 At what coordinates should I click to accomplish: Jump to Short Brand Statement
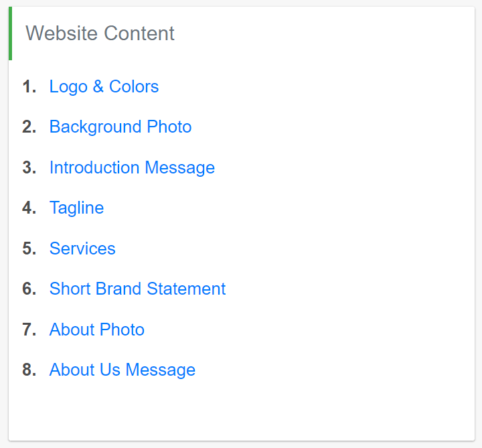tap(137, 289)
